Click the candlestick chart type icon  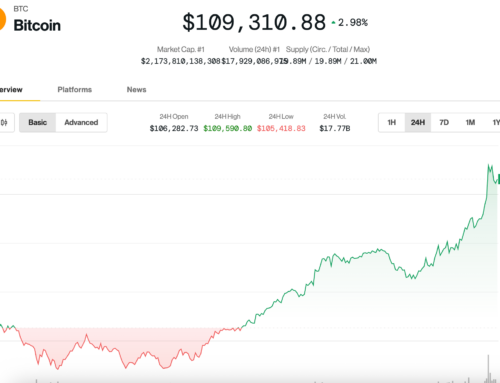tap(4, 123)
